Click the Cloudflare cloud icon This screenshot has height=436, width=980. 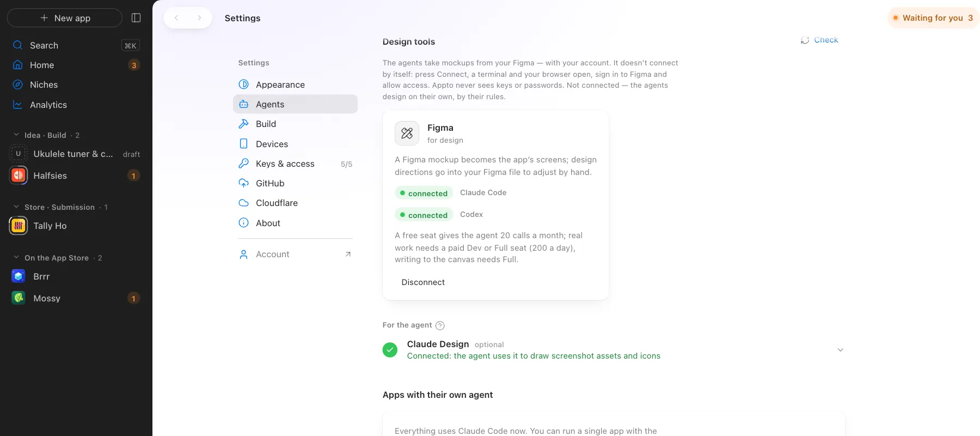tap(244, 203)
